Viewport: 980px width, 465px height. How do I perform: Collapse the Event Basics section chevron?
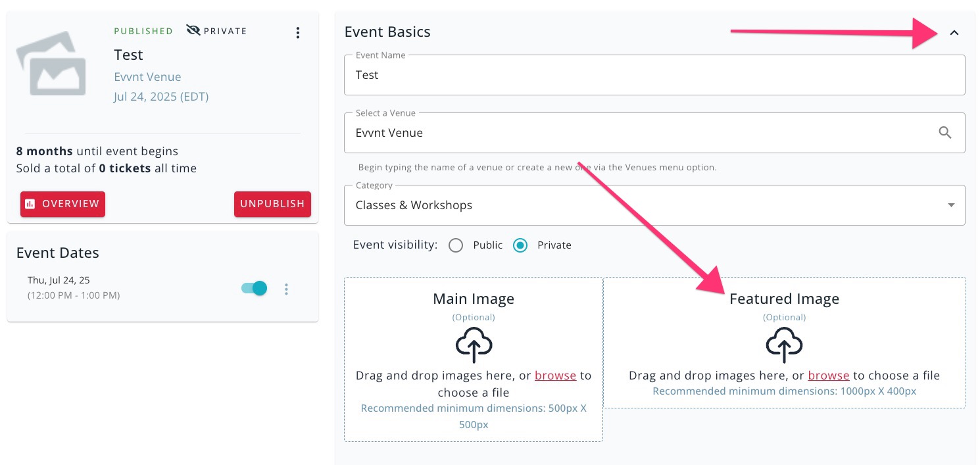click(954, 32)
